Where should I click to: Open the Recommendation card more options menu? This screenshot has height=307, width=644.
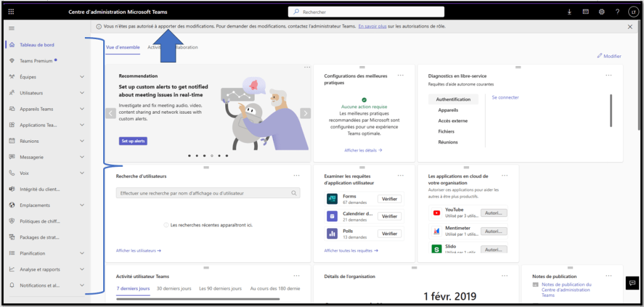click(x=307, y=67)
